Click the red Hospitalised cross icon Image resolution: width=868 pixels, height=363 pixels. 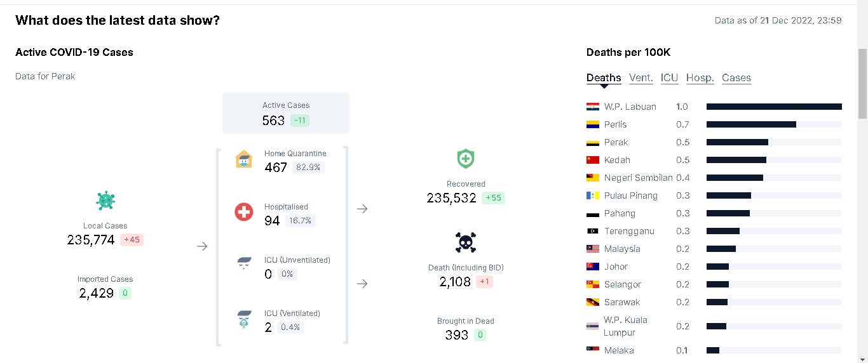coord(244,212)
